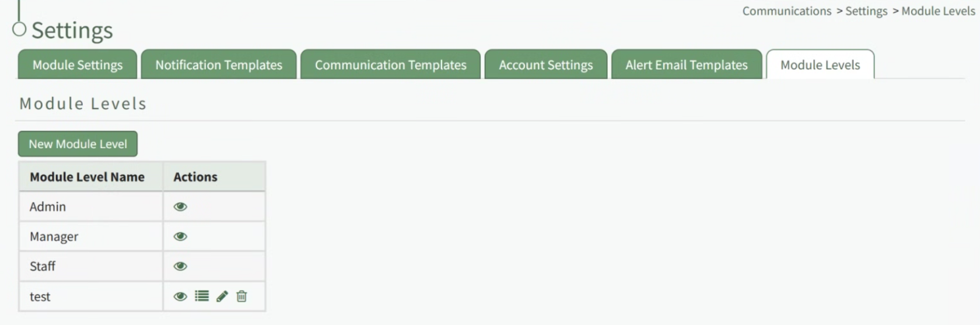Edit the test module level
Screen dimensions: 980x325
click(x=222, y=296)
